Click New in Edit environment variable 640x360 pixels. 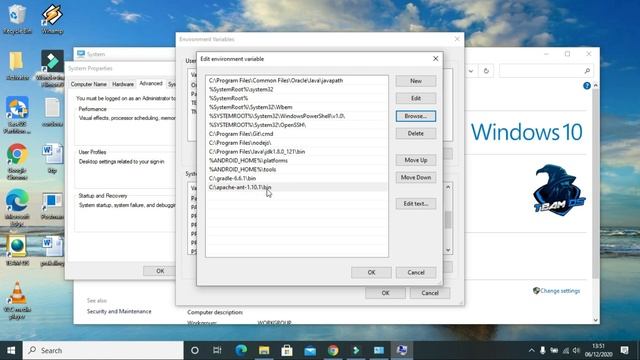[416, 81]
